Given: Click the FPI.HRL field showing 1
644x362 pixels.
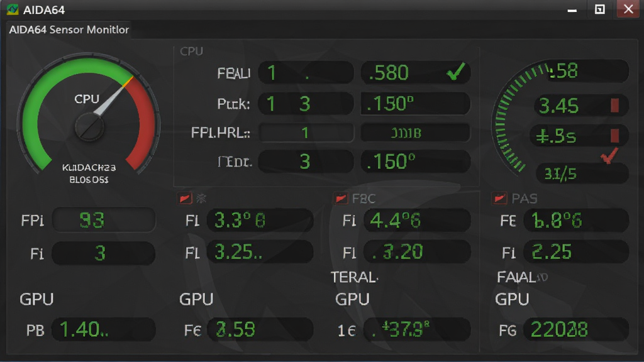Looking at the screenshot, I should coord(306,133).
